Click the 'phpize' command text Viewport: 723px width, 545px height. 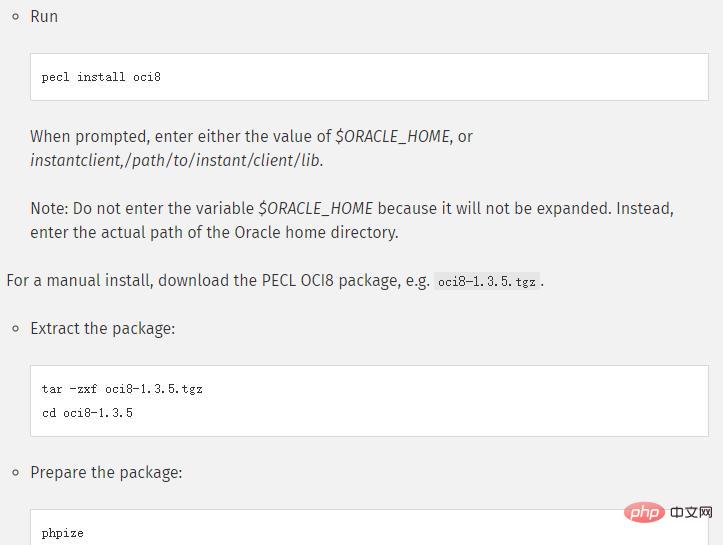coord(63,533)
